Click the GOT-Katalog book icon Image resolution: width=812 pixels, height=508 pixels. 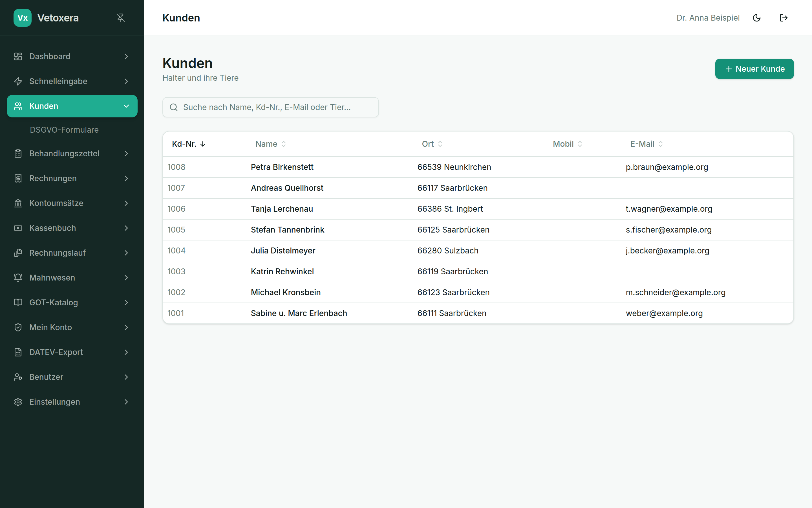[18, 303]
